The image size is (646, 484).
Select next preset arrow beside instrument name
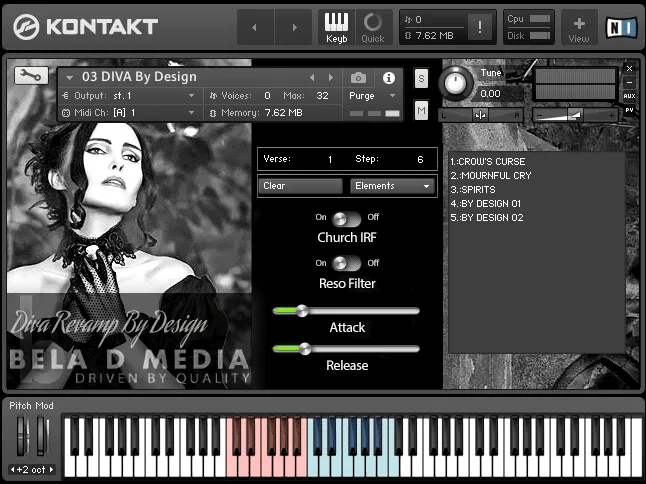(331, 77)
